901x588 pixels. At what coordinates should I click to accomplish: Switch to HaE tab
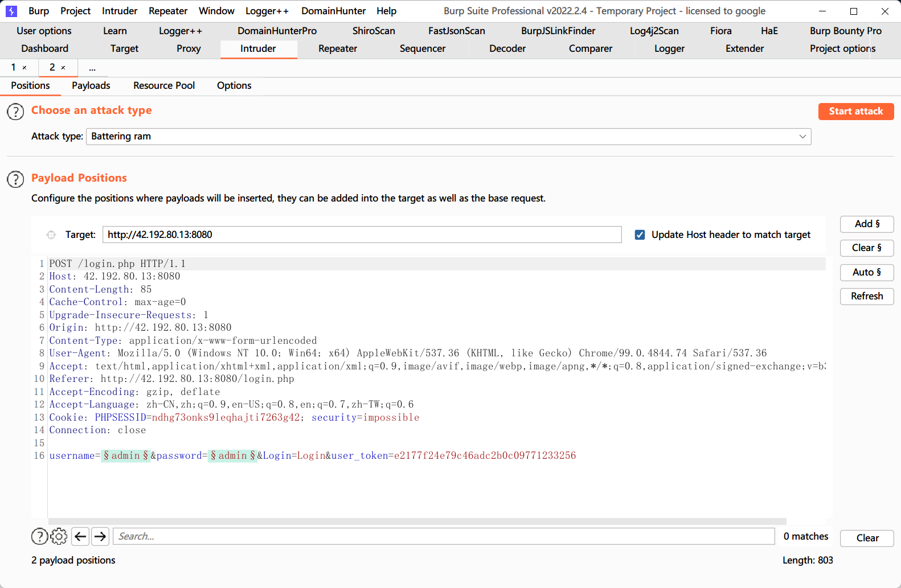[769, 31]
